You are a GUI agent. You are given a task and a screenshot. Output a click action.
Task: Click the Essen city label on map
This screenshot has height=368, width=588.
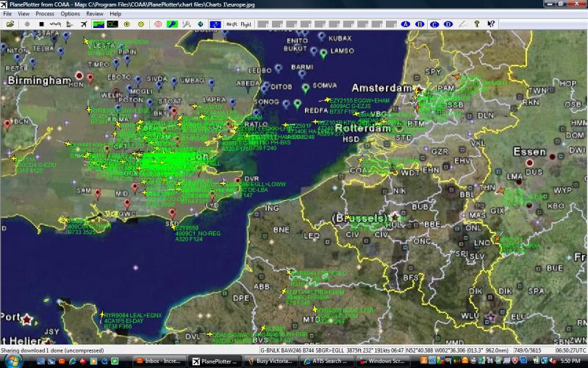pos(529,152)
